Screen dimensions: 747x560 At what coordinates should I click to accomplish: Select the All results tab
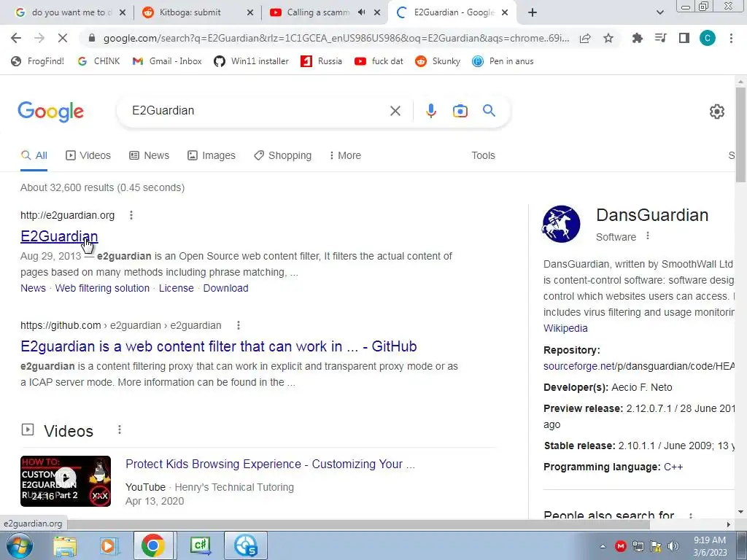(34, 156)
